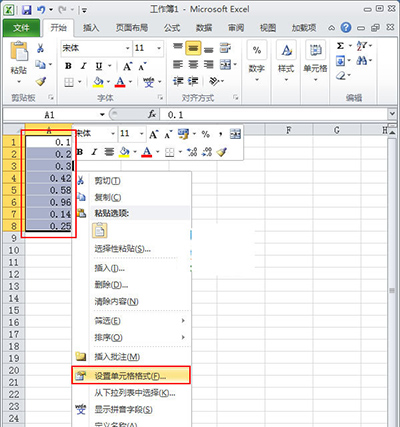The height and width of the screenshot is (427, 400).
Task: Decrease font size with ribbon A-down icon
Action: (x=142, y=66)
